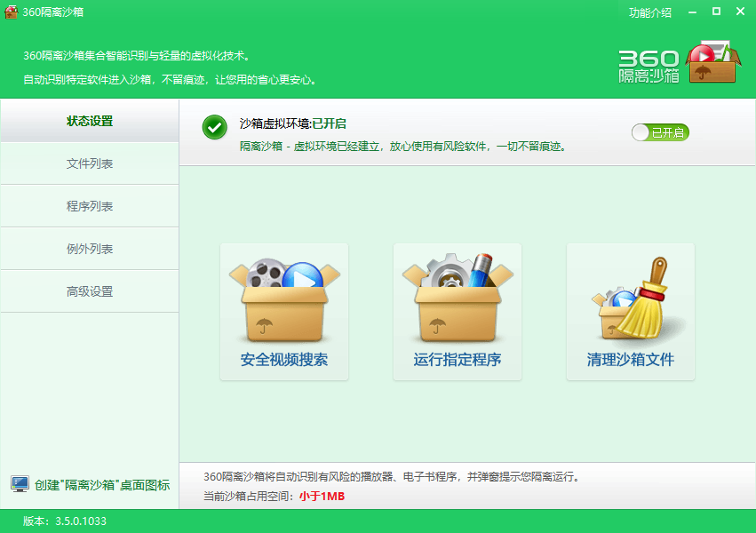Click the 清理沙箱文件 label
Viewport: 756px width, 533px height.
pyautogui.click(x=631, y=360)
